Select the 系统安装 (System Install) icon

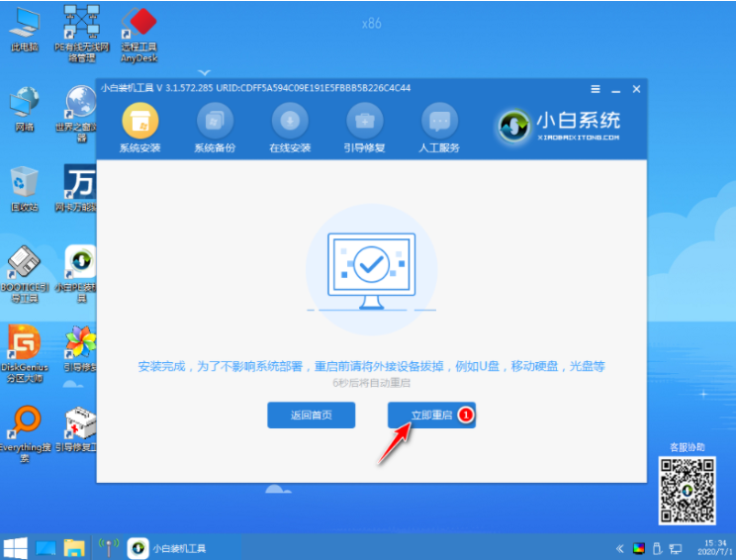coord(139,123)
